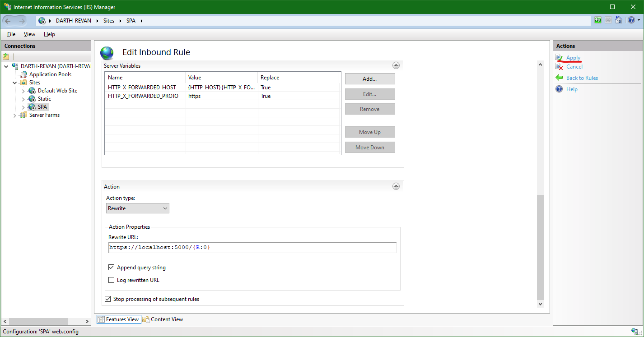Screen dimensions: 644x337
Task: Select the SPA site globe icon
Action: coord(31,106)
